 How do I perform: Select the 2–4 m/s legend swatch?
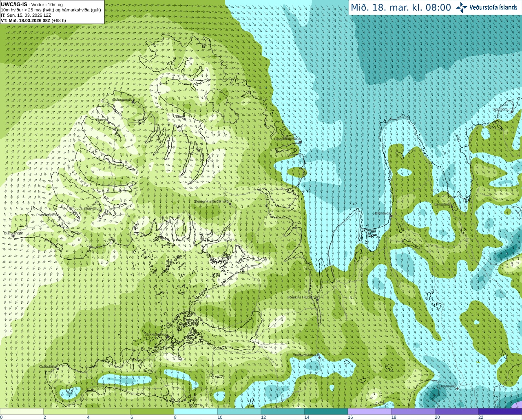[x=65, y=411]
